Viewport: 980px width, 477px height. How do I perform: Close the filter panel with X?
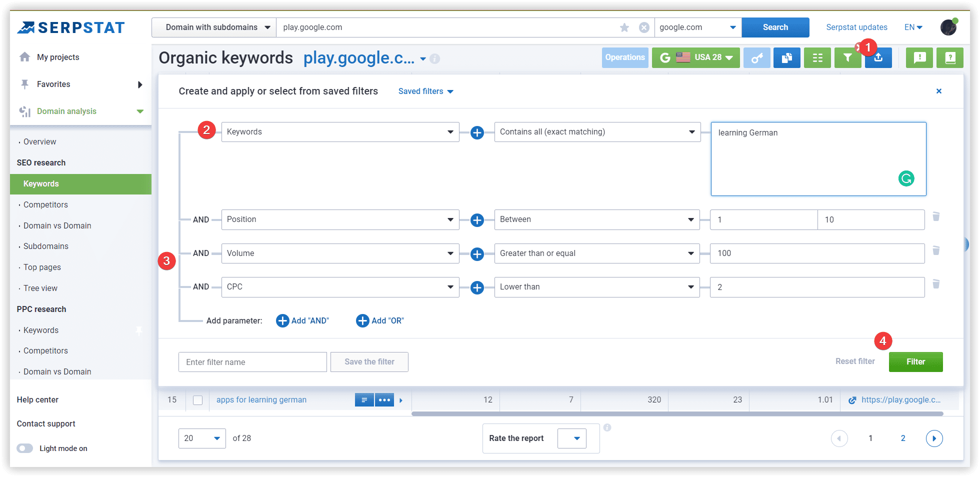click(939, 91)
